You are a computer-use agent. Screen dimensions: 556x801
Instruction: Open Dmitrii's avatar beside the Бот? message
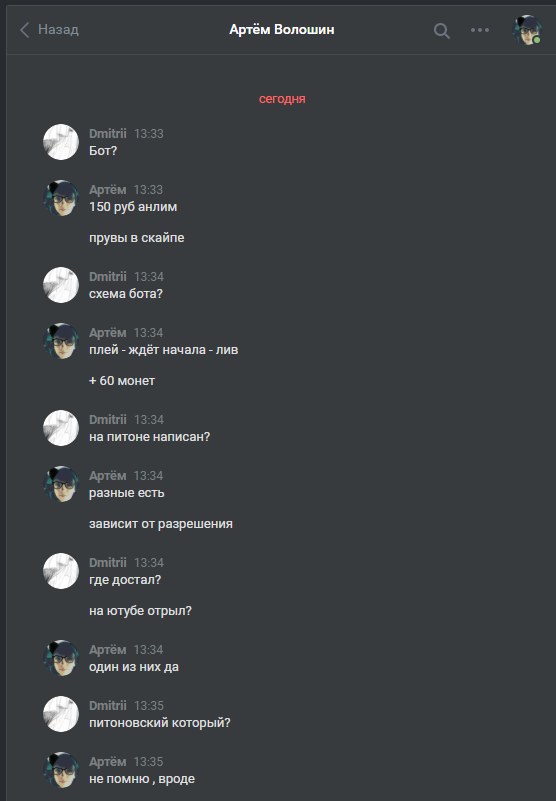(x=61, y=142)
